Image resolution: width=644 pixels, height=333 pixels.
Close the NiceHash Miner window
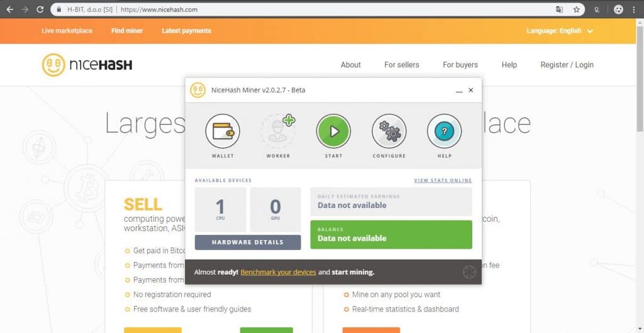pos(471,90)
